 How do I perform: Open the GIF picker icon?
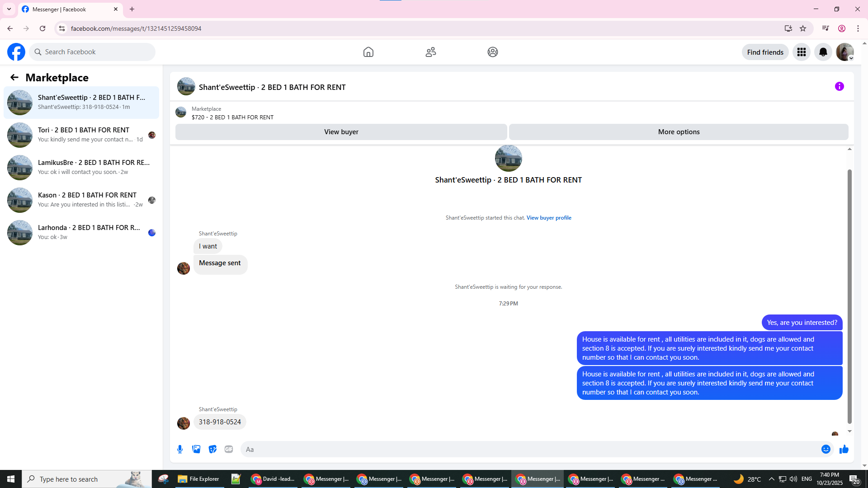(229, 449)
